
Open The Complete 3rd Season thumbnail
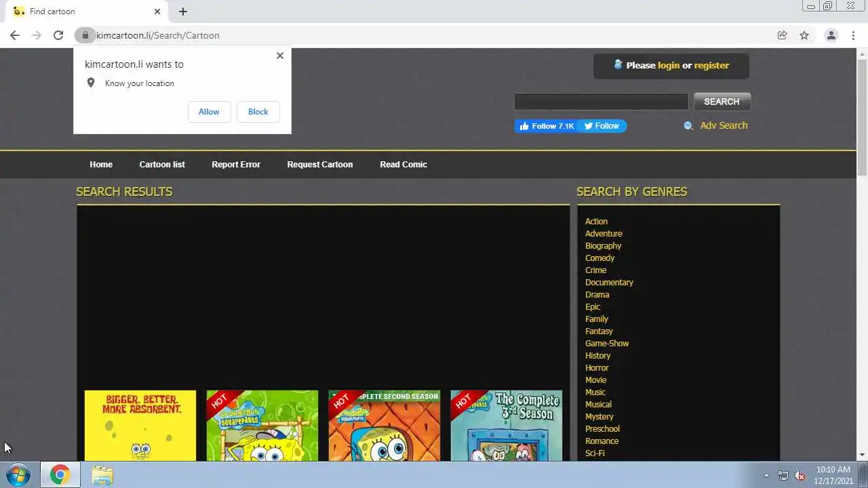[x=507, y=426]
